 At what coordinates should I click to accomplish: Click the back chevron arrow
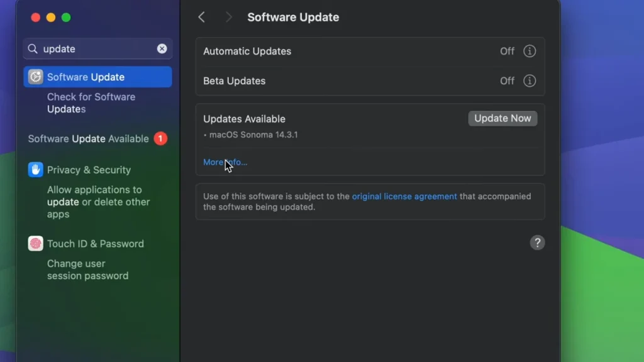tap(201, 17)
